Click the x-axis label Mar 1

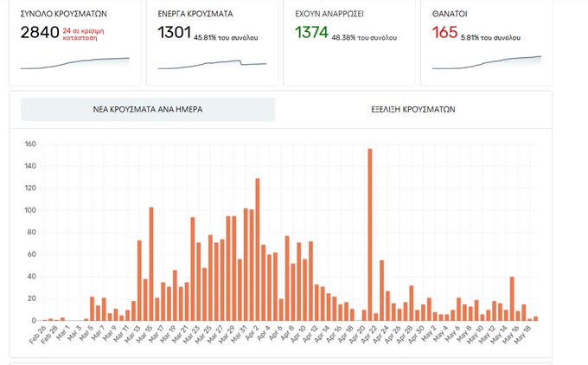point(62,333)
